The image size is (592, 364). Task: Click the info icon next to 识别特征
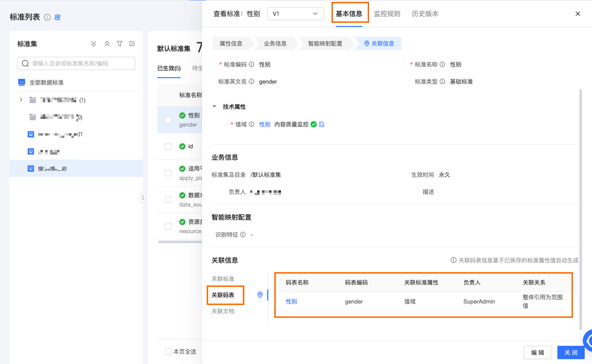(243, 235)
